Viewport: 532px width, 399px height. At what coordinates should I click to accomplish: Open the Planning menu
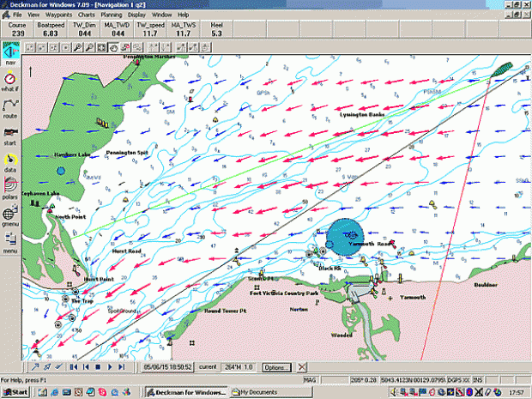(111, 15)
